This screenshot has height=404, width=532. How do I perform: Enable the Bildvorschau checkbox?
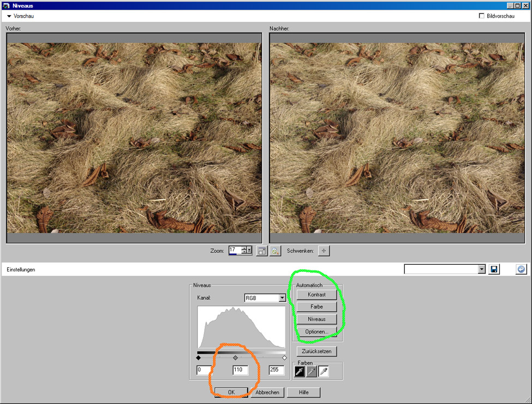pos(481,16)
